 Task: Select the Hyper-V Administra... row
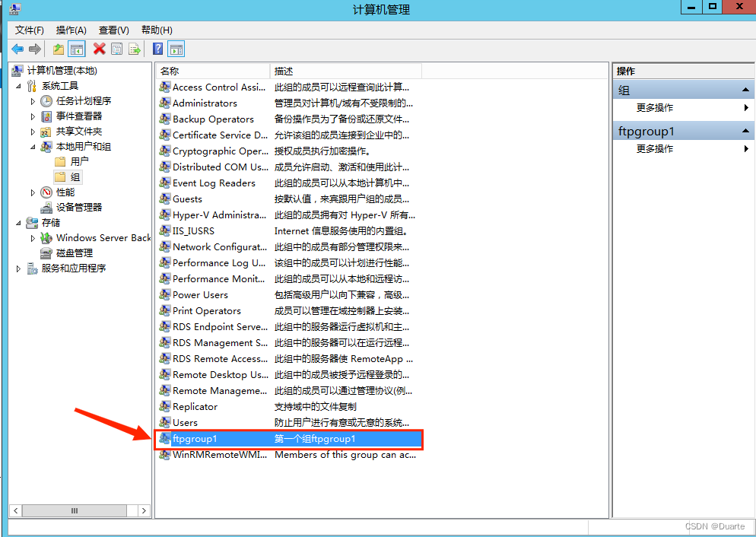click(289, 215)
